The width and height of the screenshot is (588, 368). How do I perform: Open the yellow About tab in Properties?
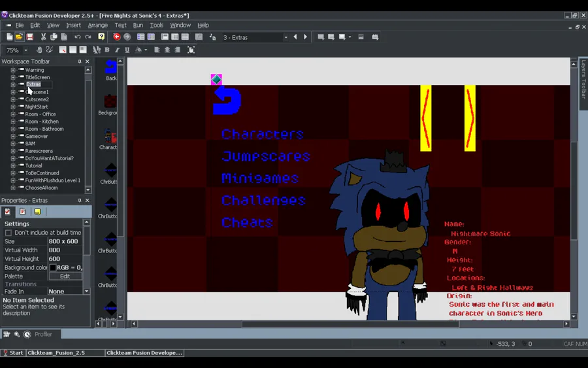point(37,212)
